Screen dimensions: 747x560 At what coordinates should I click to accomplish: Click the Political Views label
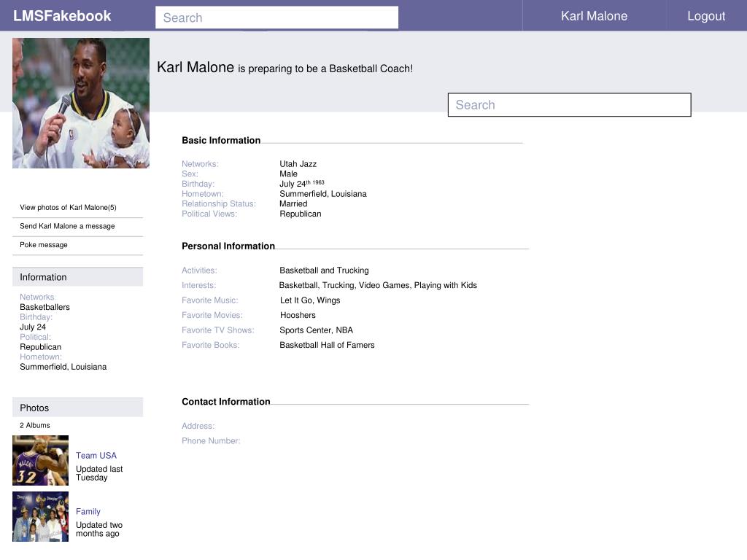(x=209, y=214)
